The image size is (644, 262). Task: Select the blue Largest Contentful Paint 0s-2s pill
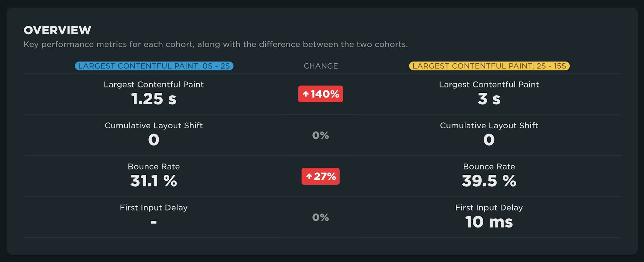coord(154,66)
